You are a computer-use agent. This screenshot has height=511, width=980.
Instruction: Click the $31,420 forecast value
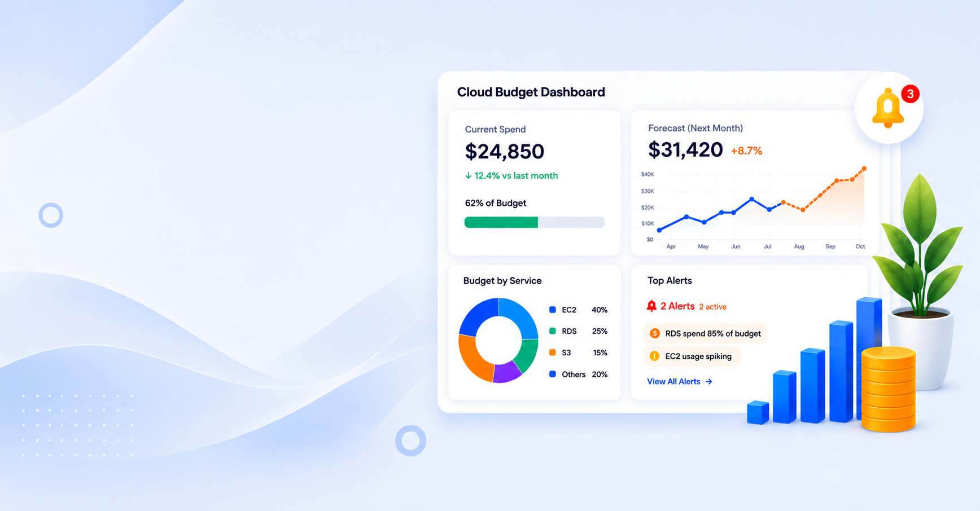(685, 149)
